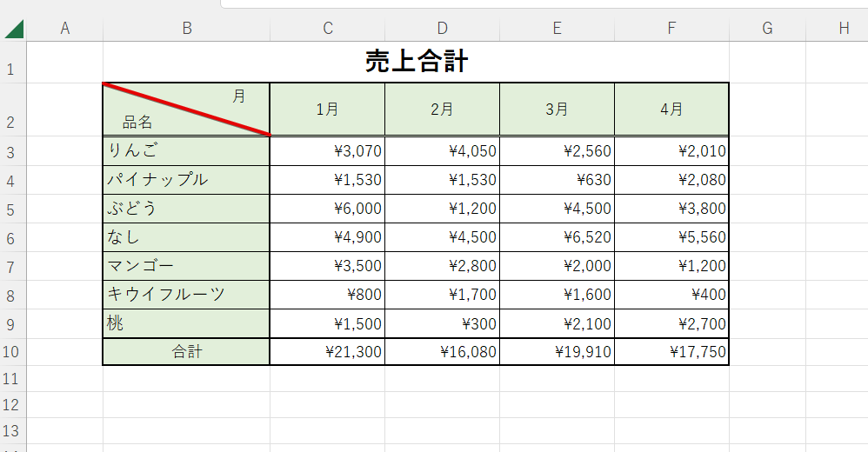Screen dimensions: 868x452
Task: Select the 1月 header cell
Action: (x=328, y=110)
